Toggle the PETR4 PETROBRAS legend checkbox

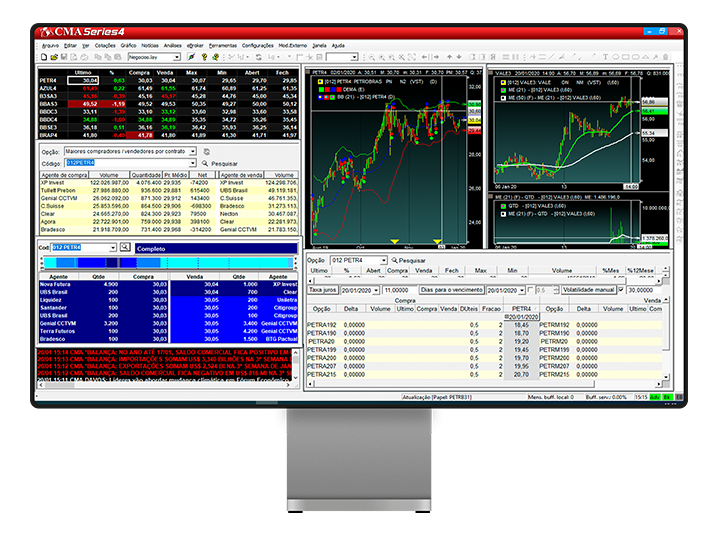click(x=321, y=82)
